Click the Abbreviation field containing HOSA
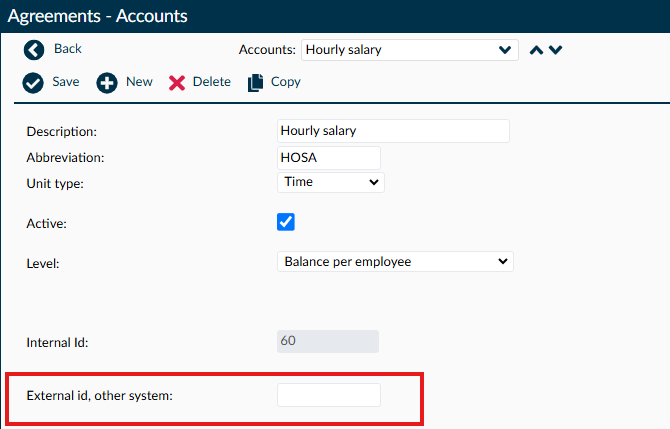 [x=329, y=158]
